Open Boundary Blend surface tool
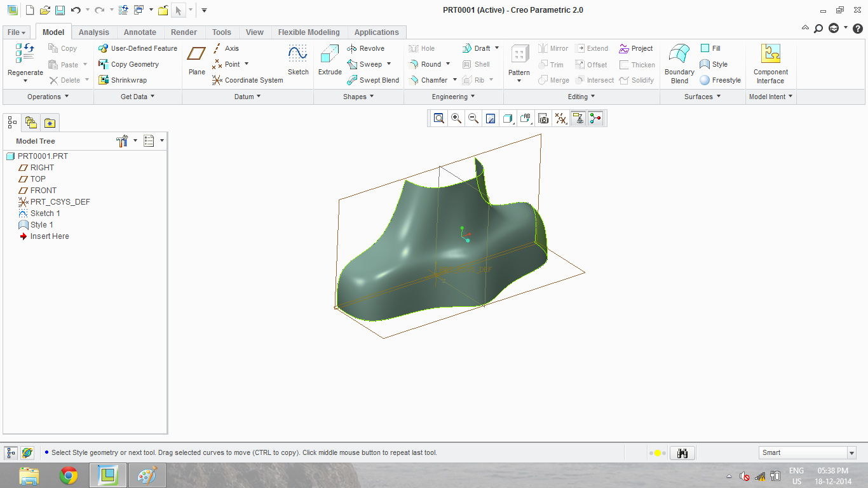The height and width of the screenshot is (488, 868). click(679, 64)
